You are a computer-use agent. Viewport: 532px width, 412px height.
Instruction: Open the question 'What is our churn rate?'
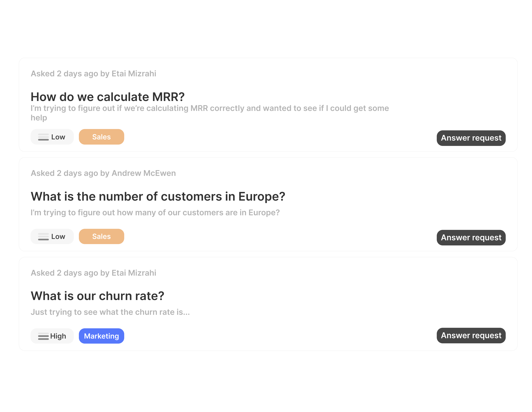pos(97,296)
